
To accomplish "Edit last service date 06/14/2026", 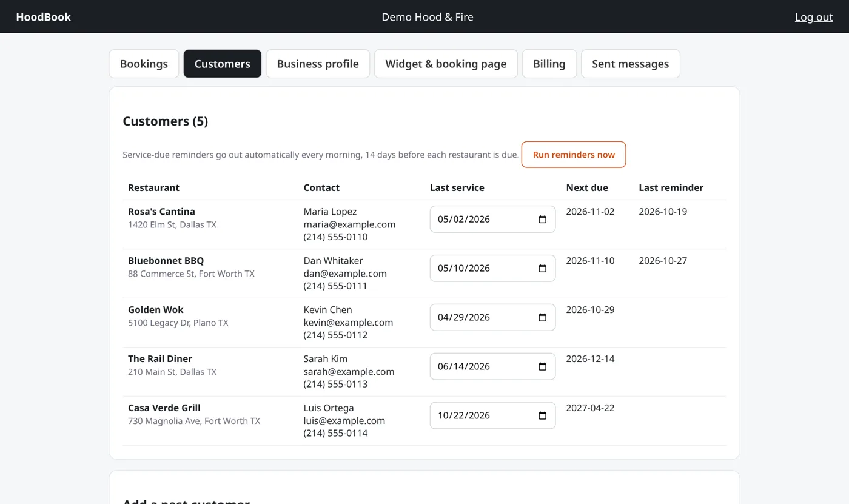I will point(492,366).
